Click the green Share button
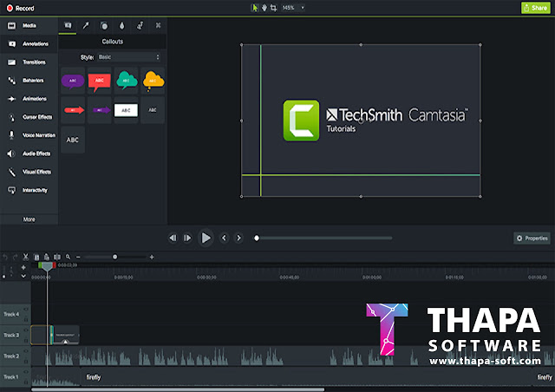555x392 pixels. pos(536,8)
